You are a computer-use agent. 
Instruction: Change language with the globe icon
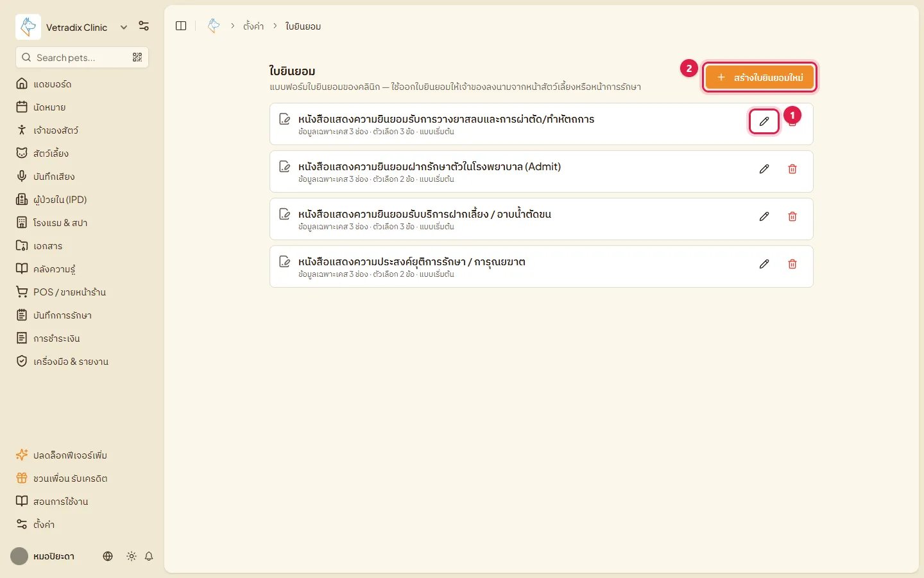click(x=108, y=556)
